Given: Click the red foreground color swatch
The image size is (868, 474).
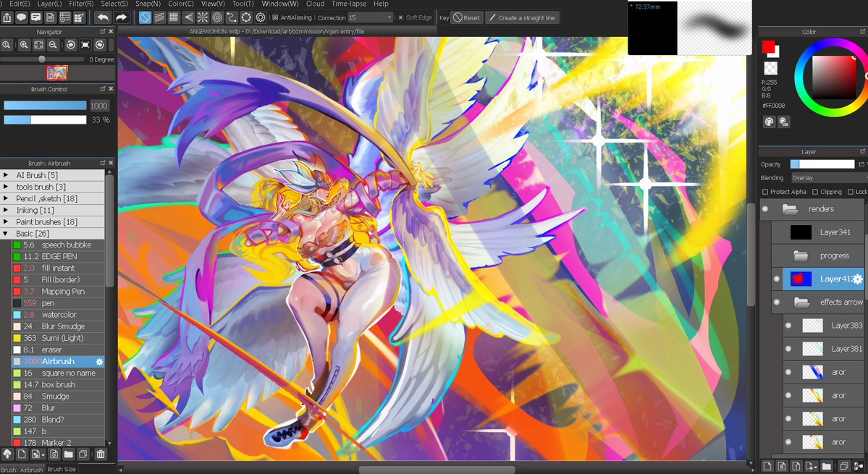Looking at the screenshot, I should point(767,47).
